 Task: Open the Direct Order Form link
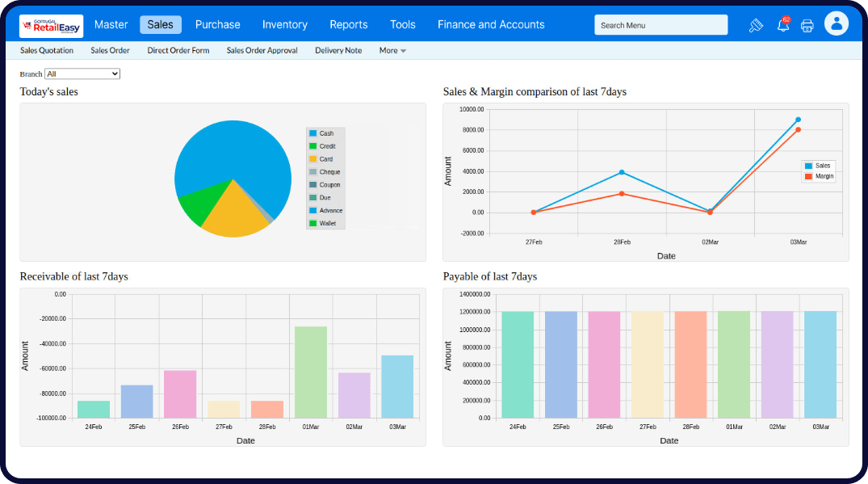178,50
